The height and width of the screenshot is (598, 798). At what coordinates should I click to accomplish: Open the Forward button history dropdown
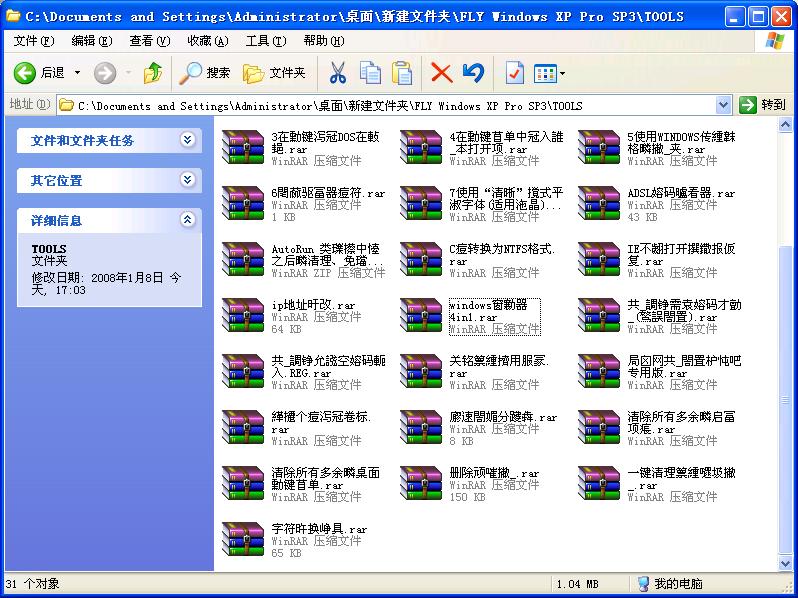pos(128,73)
